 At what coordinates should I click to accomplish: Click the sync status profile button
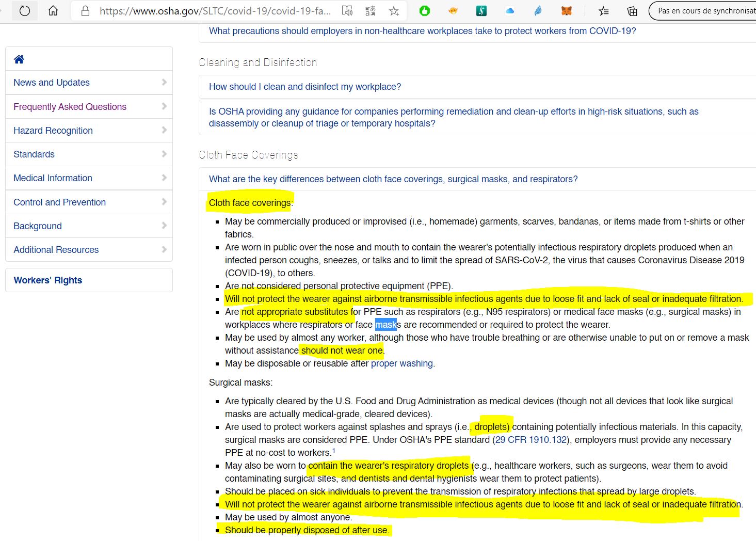703,11
